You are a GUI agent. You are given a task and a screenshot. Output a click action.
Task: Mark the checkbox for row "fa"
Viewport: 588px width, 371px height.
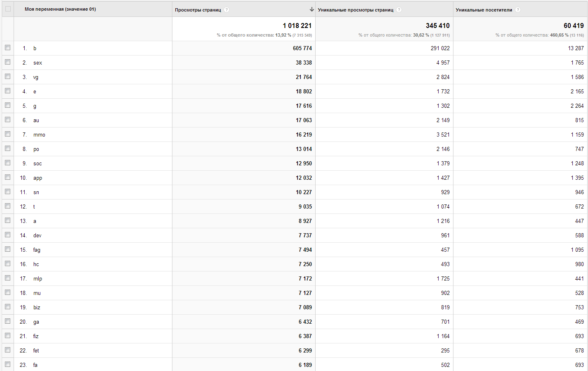click(8, 364)
